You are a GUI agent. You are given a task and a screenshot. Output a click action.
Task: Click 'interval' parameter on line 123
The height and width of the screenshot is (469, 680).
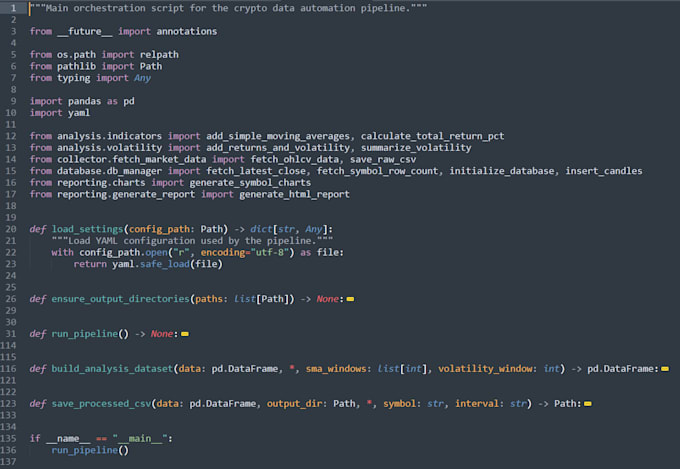[x=477, y=404]
